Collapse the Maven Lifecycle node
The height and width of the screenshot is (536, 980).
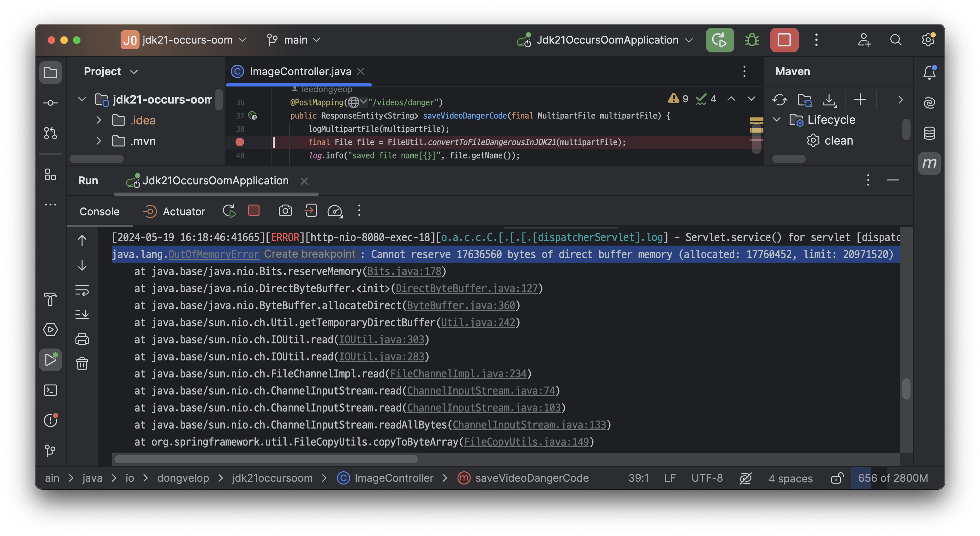(777, 120)
